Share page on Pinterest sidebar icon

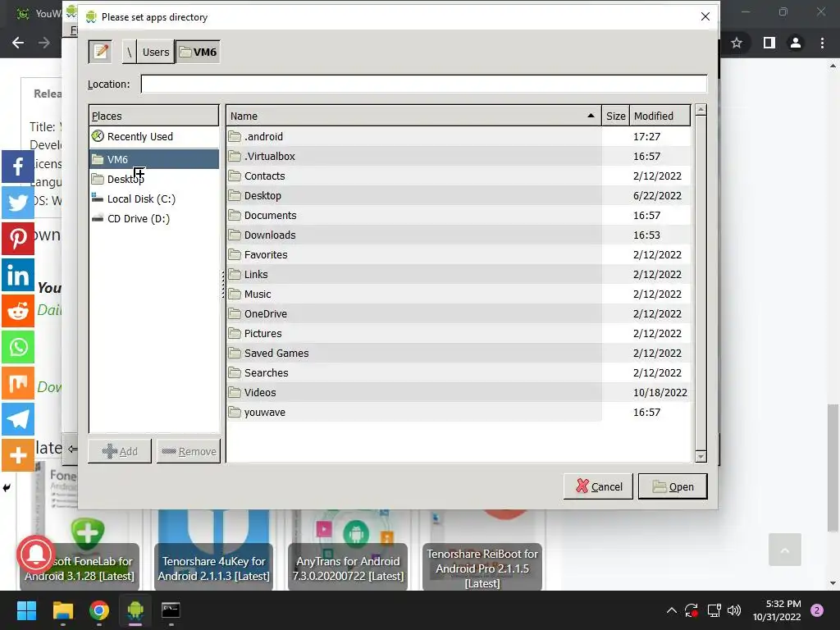click(x=18, y=239)
